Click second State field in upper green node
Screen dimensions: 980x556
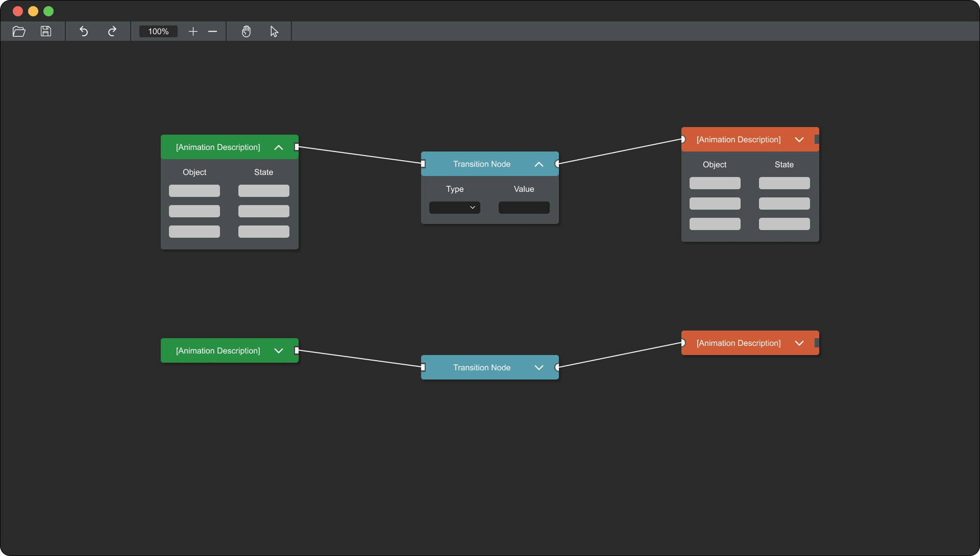(264, 211)
